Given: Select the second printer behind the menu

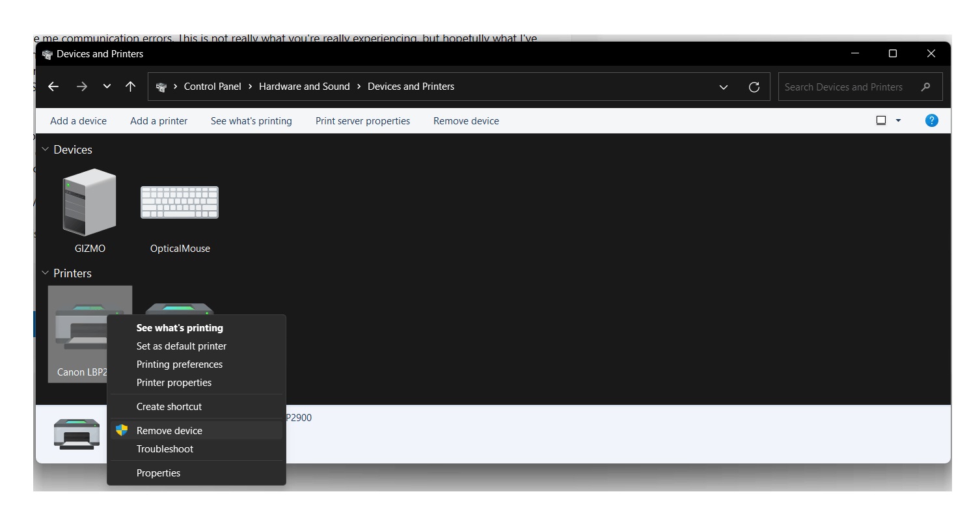Looking at the screenshot, I should [180, 309].
